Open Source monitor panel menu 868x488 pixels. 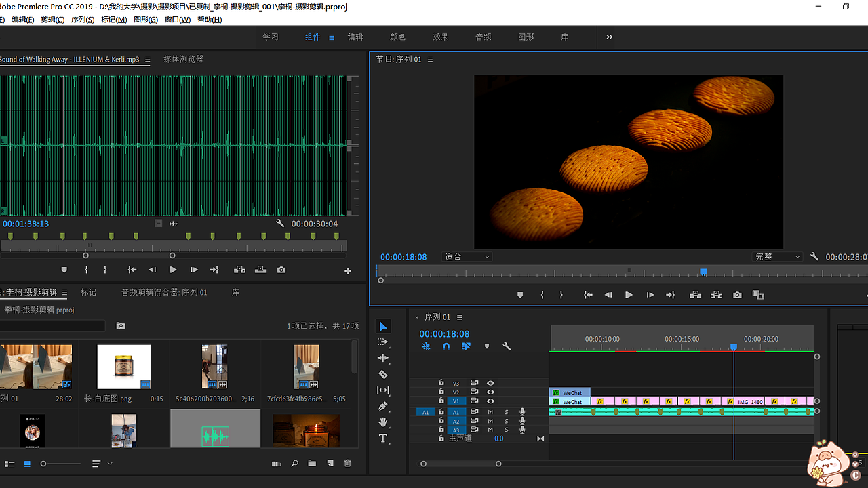click(x=148, y=60)
